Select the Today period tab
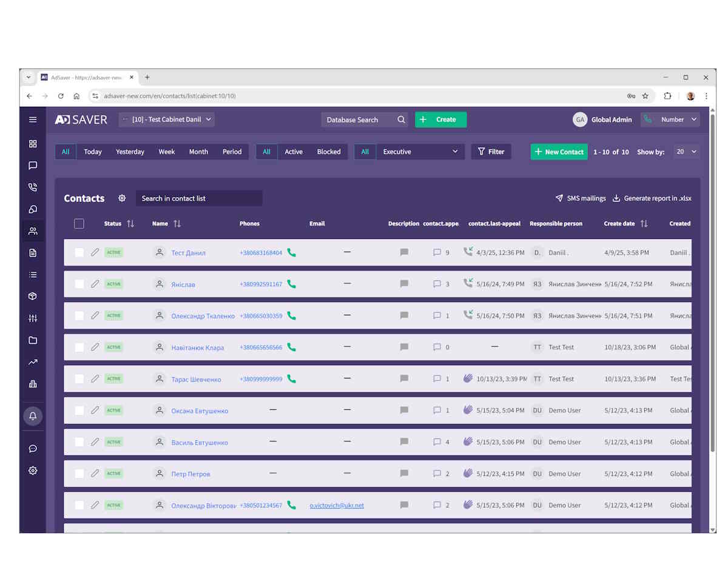 coord(93,152)
